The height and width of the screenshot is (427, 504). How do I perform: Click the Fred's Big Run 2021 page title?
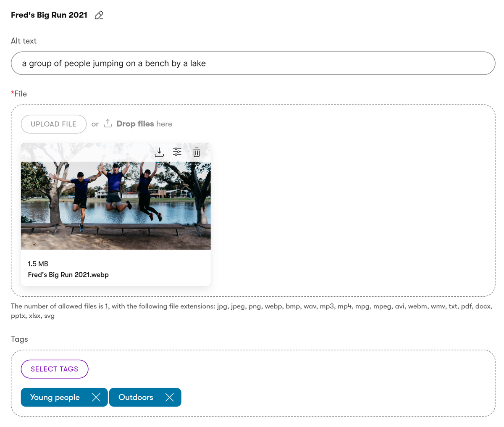pos(48,15)
